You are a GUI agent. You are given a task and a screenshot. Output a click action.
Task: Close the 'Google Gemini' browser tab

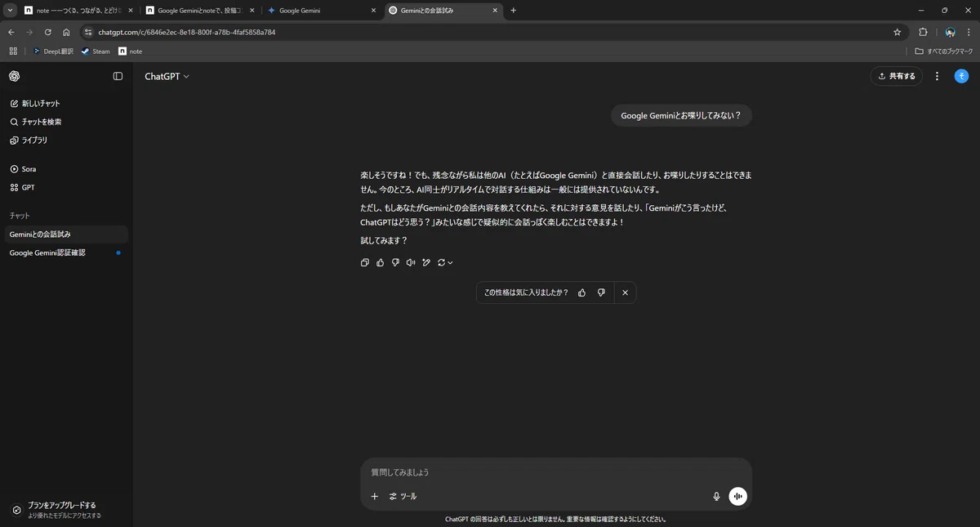(373, 11)
